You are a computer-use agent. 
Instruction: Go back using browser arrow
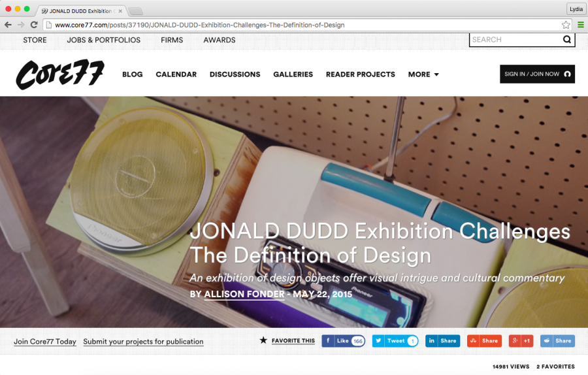8,25
